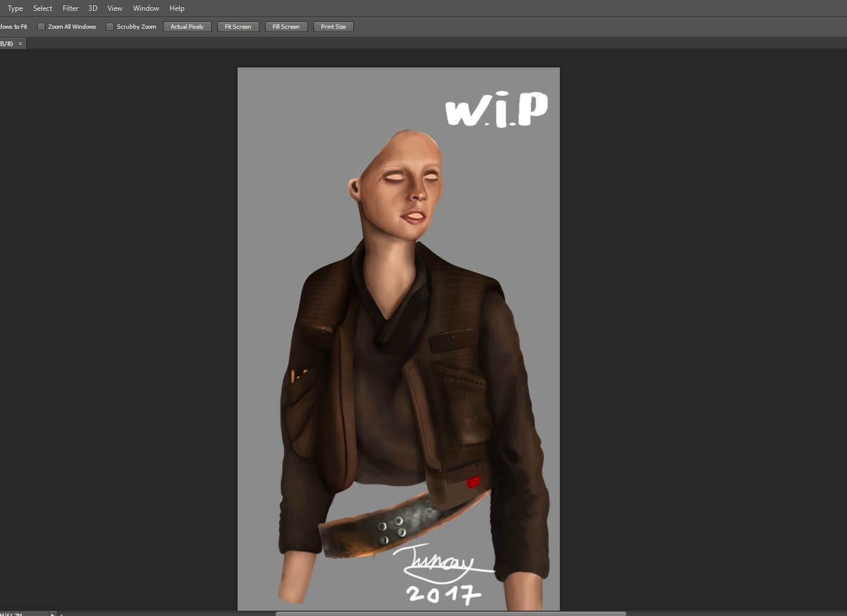Click the horizontal scrollbar below the canvas
The height and width of the screenshot is (616, 847).
click(451, 613)
